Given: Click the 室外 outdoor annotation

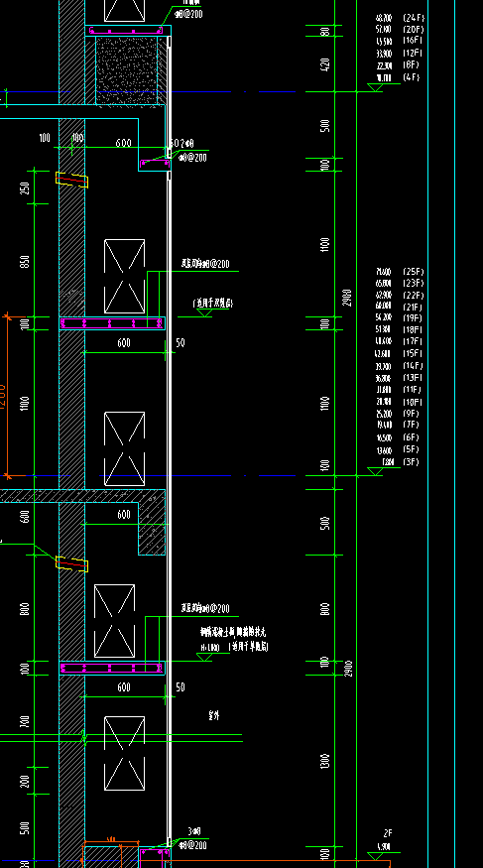Looking at the screenshot, I should click(214, 715).
